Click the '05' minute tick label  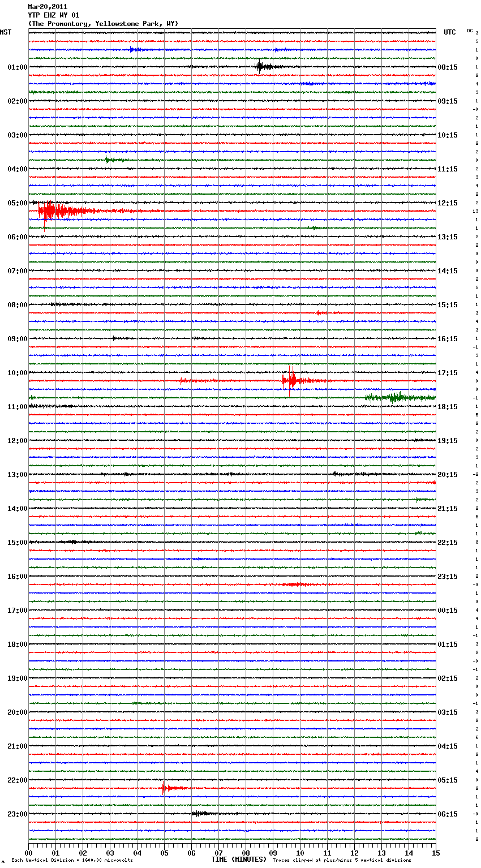pos(165,853)
